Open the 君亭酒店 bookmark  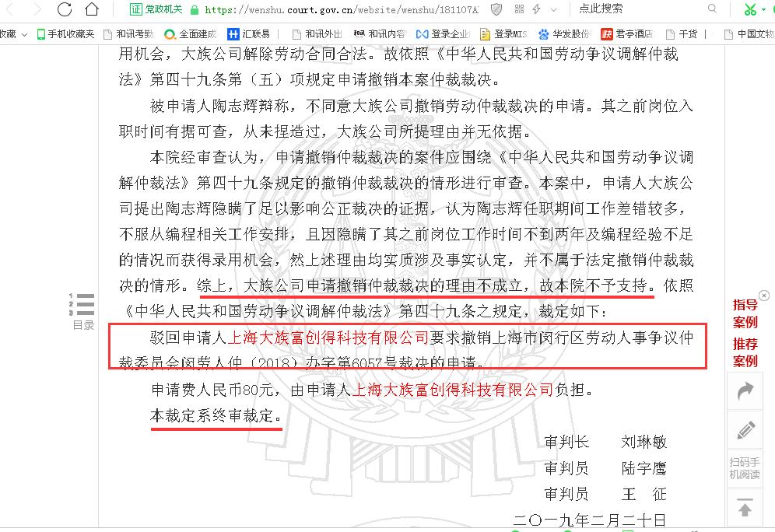(x=627, y=34)
